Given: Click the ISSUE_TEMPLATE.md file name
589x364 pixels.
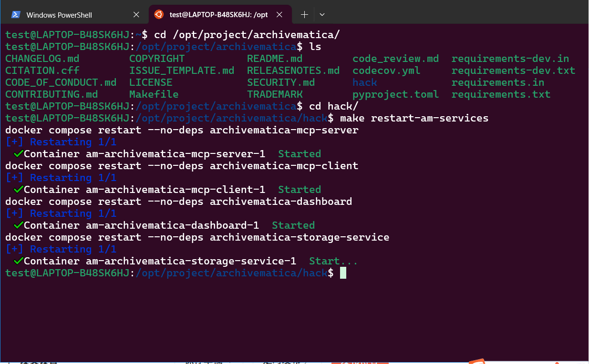Looking at the screenshot, I should tap(182, 71).
